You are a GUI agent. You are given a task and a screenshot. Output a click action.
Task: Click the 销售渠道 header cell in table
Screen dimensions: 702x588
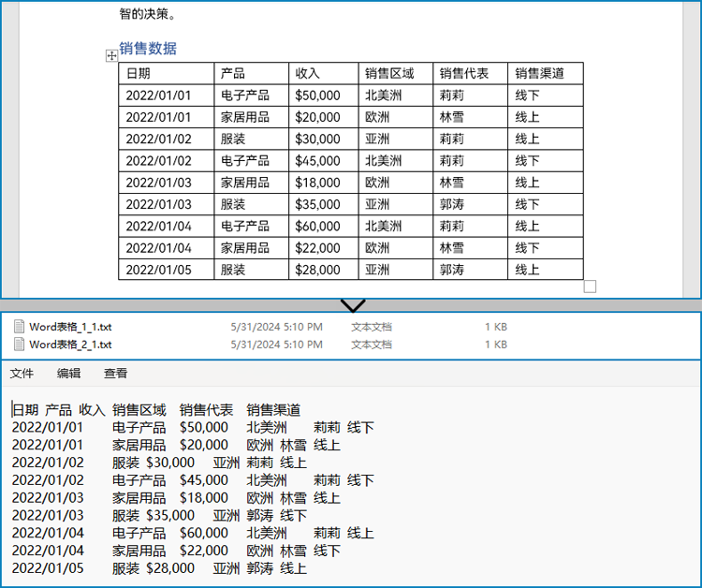[546, 73]
